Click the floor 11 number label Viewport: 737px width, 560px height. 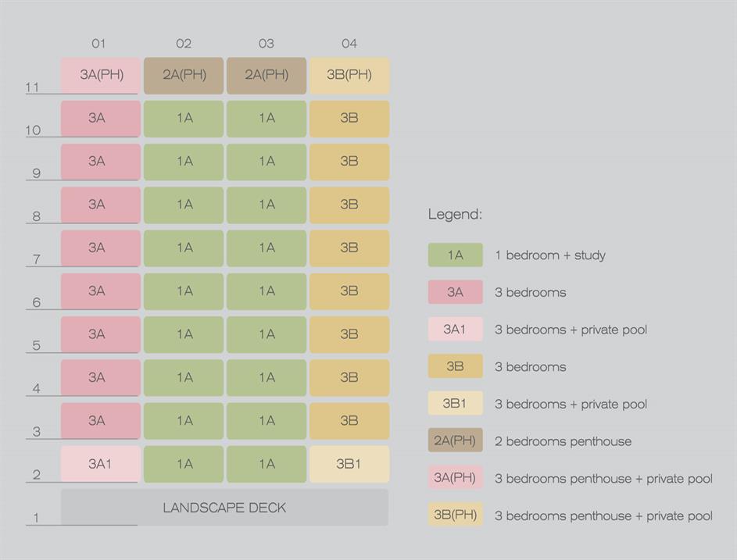click(32, 87)
